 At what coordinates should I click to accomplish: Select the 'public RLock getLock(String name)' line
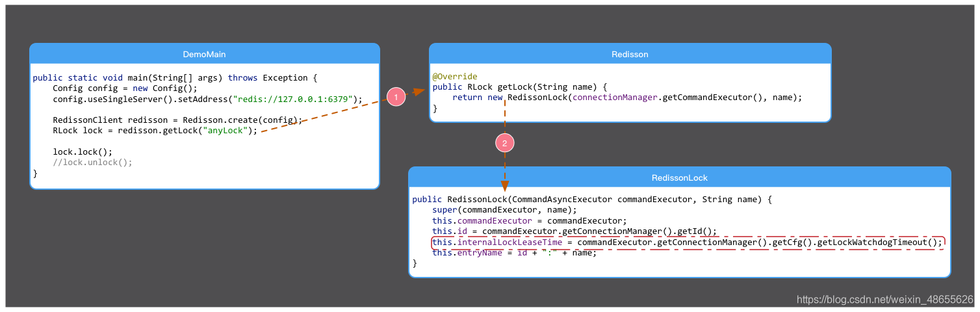[519, 87]
